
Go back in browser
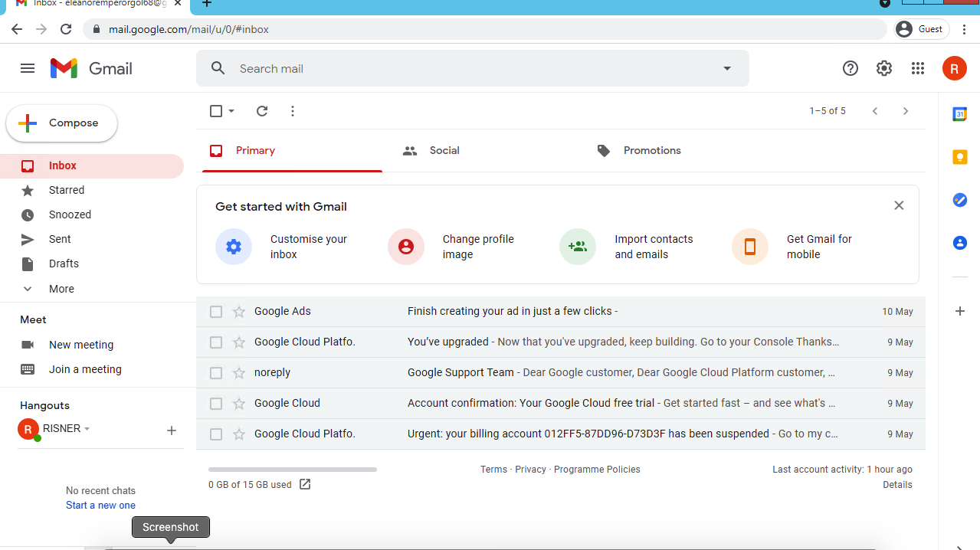(x=17, y=29)
